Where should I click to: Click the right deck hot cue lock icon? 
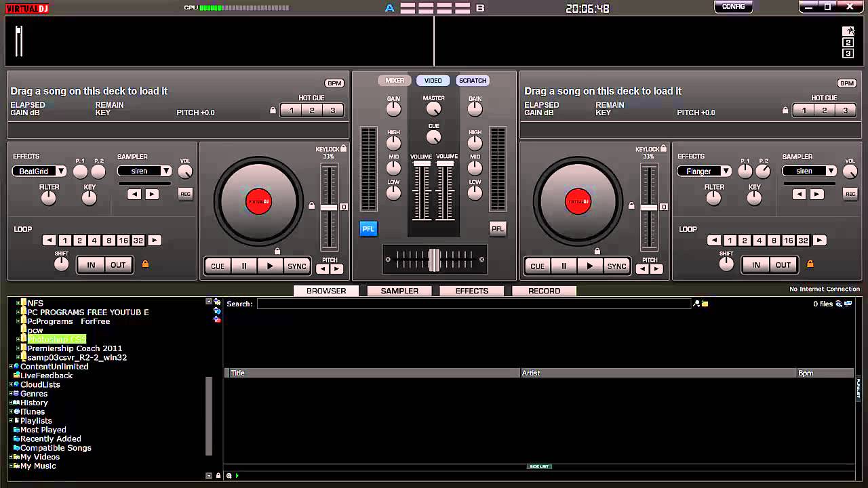[786, 110]
